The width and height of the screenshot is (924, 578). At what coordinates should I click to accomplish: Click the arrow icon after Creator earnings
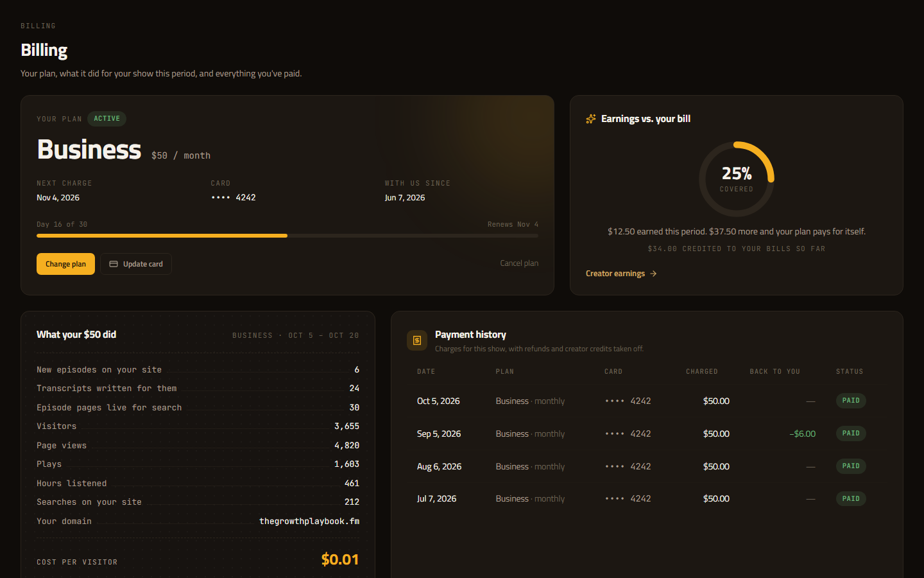click(653, 274)
